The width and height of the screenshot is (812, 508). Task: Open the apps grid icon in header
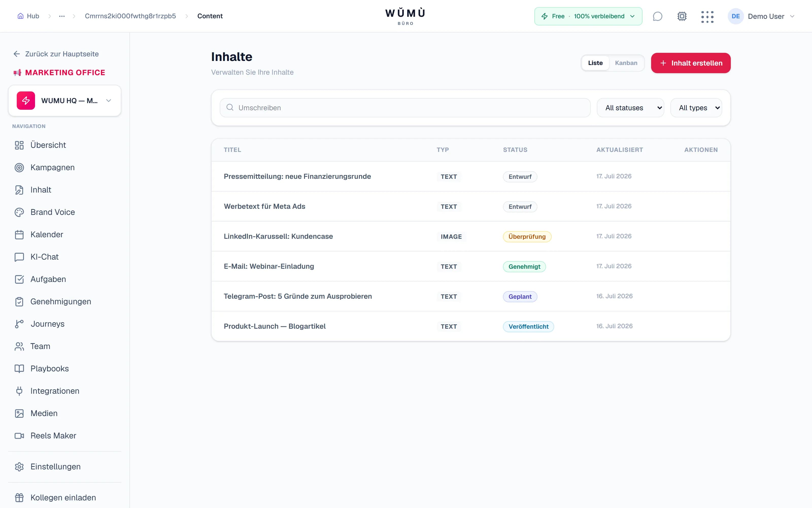707,17
